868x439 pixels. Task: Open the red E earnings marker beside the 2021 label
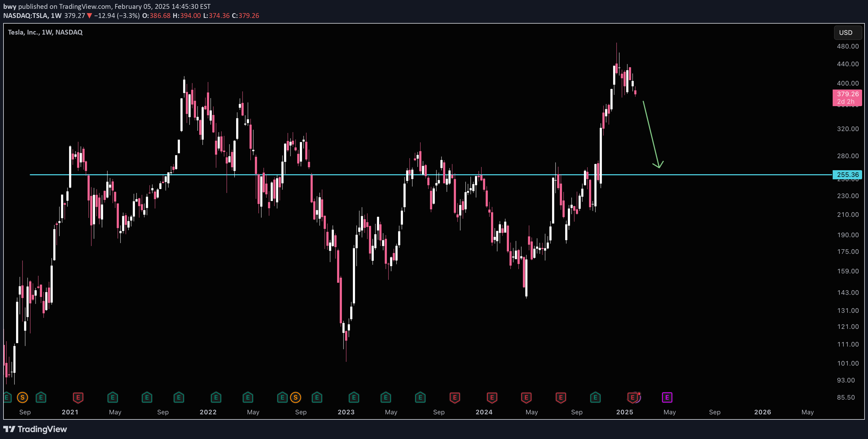click(78, 397)
